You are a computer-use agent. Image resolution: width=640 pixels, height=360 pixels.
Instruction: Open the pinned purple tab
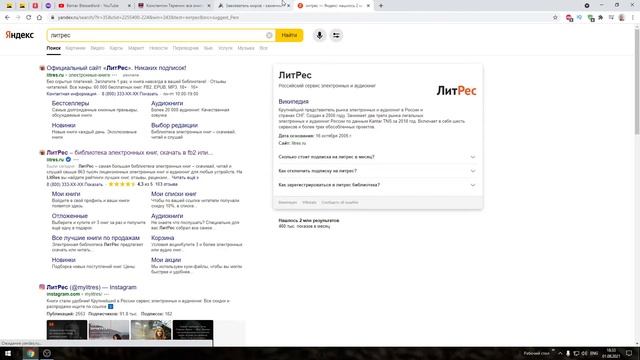click(48, 6)
